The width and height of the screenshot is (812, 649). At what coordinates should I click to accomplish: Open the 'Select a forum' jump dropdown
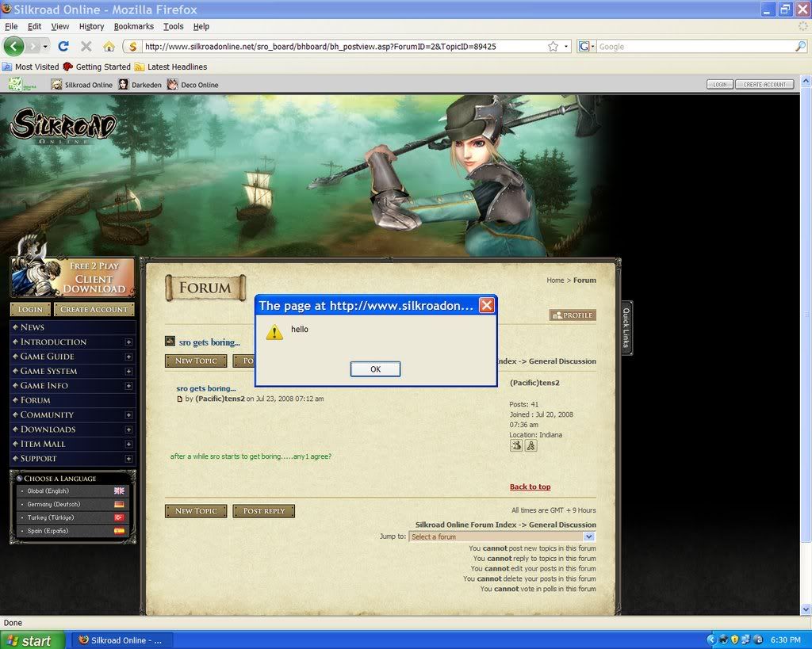tap(502, 536)
